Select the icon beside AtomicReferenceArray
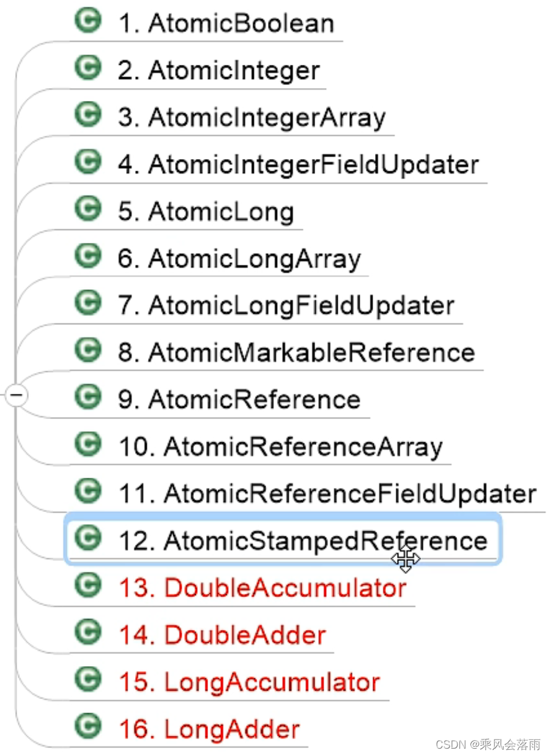 [87, 445]
